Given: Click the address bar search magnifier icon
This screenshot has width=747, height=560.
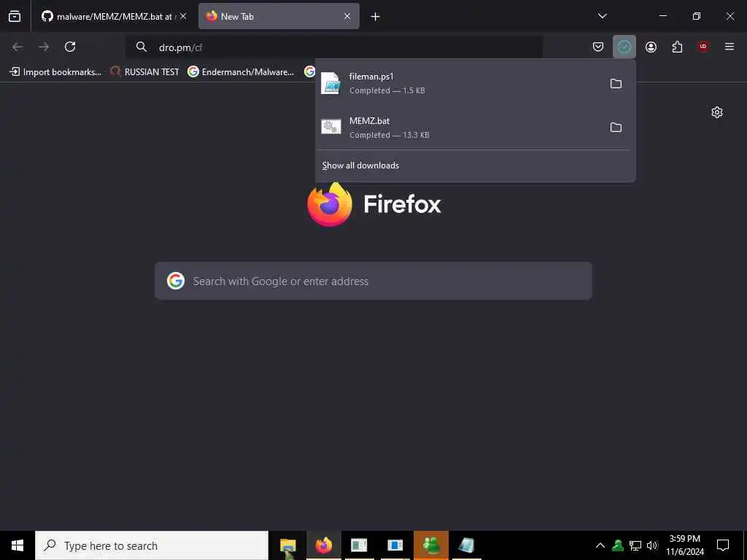Looking at the screenshot, I should tap(141, 47).
